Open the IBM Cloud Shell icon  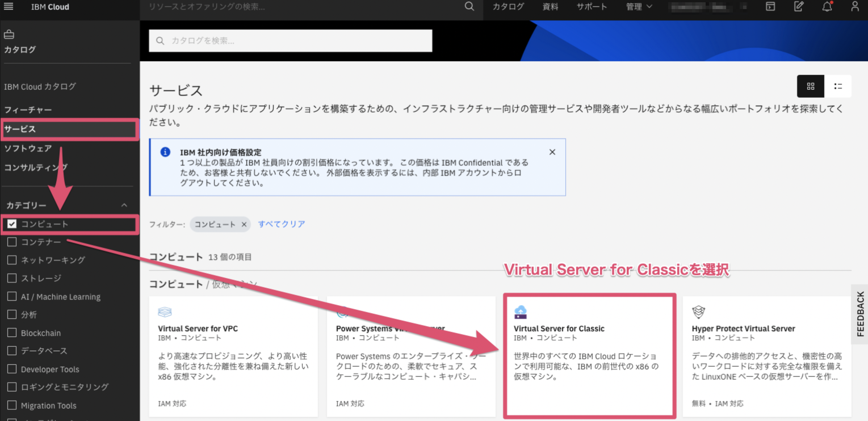click(770, 7)
